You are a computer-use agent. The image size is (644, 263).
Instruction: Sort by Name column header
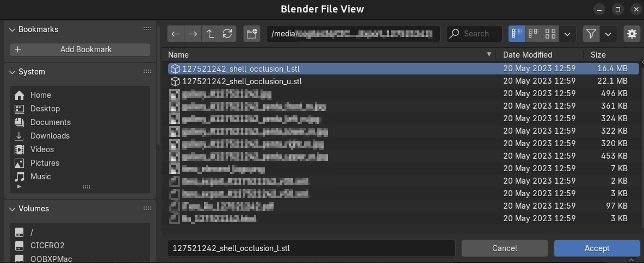[x=178, y=55]
